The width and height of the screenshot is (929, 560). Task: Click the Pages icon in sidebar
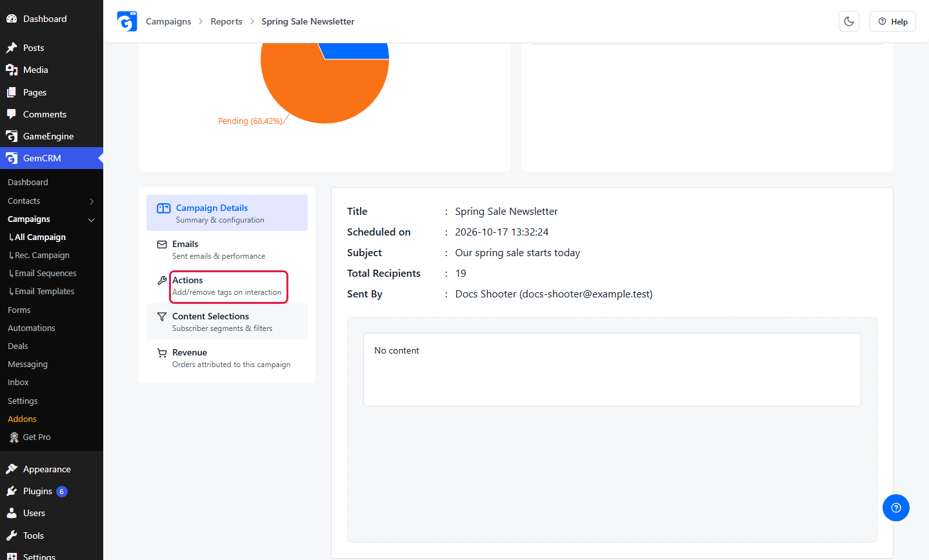click(12, 92)
